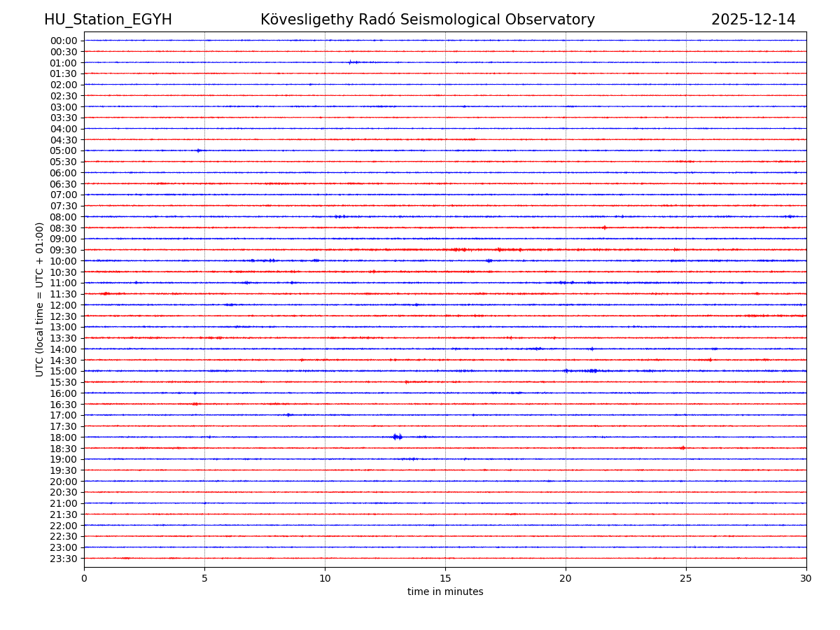This screenshot has width=840, height=630.
Task: Click the 5 minute x-axis tick label
Action: coord(204,579)
